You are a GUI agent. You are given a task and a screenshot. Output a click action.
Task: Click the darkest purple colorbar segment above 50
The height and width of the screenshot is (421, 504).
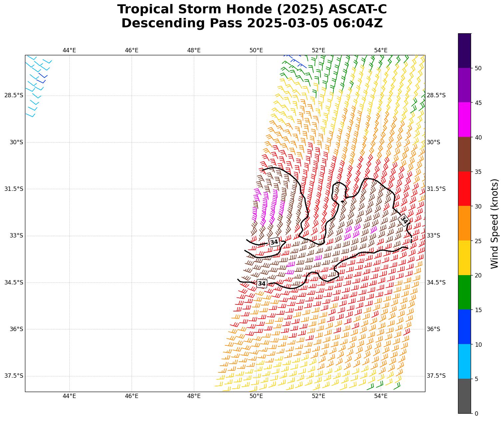(x=464, y=50)
